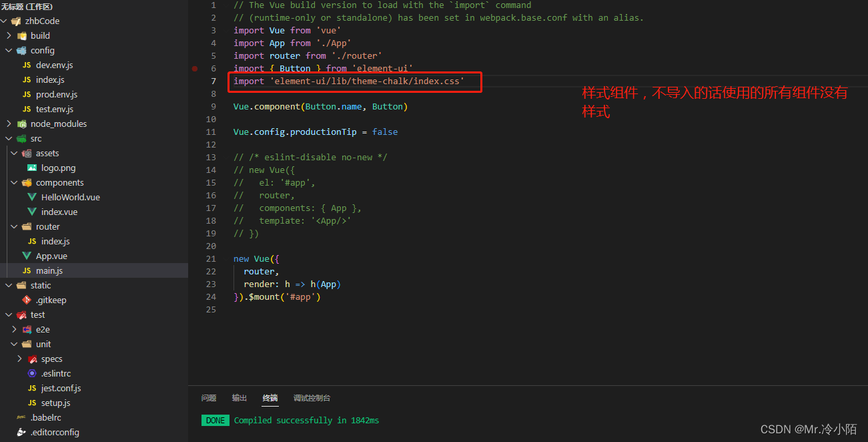
Task: Click the JS icon of prod.env.js
Action: click(x=27, y=94)
